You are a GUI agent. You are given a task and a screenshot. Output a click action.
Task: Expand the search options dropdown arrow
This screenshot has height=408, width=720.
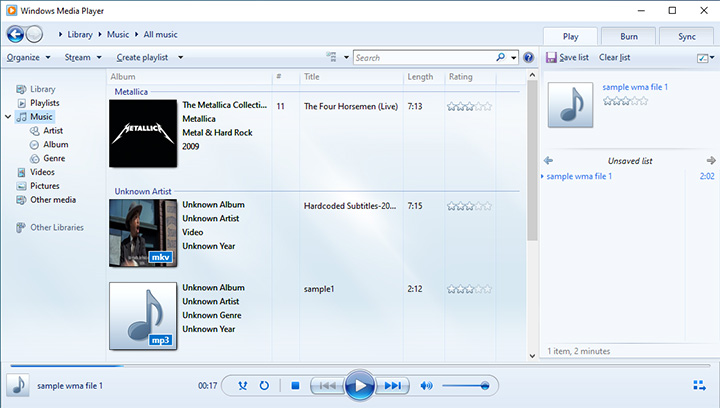(x=513, y=58)
